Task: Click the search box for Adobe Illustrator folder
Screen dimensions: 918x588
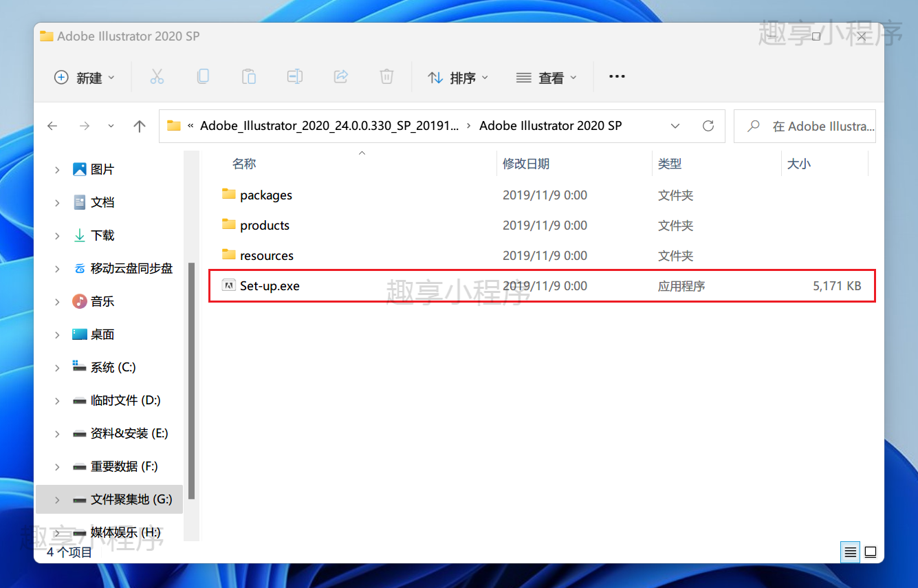Action: pos(805,126)
